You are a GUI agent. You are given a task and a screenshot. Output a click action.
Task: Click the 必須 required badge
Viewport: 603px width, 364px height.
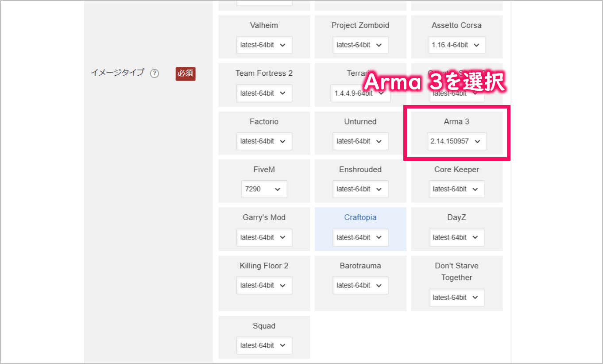pos(186,74)
